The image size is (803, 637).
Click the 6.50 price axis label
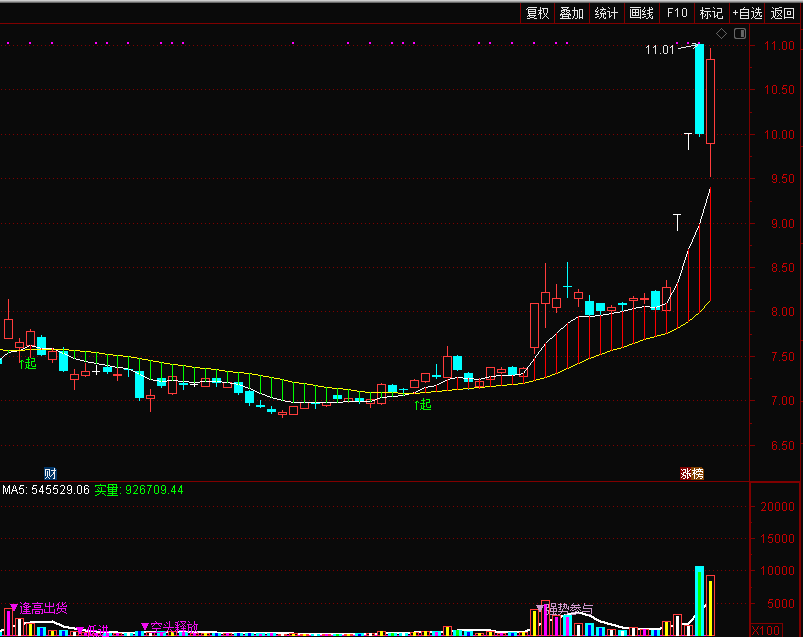(783, 445)
